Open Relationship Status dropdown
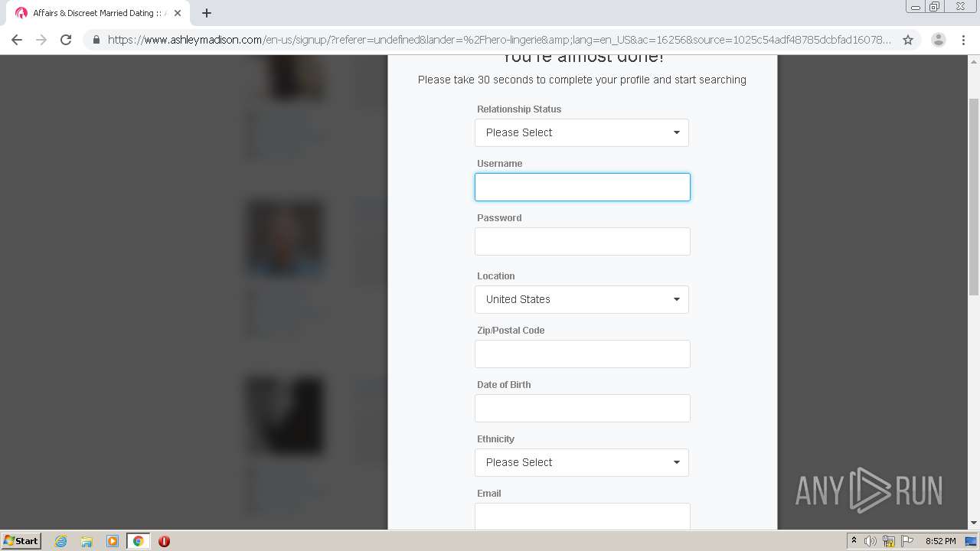The width and height of the screenshot is (980, 551). (x=582, y=132)
